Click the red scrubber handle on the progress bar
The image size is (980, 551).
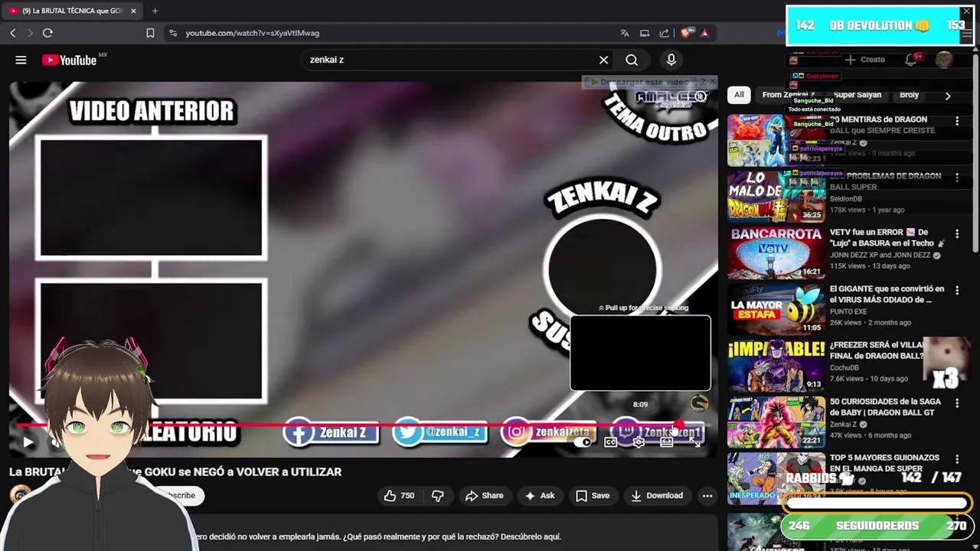coord(678,425)
